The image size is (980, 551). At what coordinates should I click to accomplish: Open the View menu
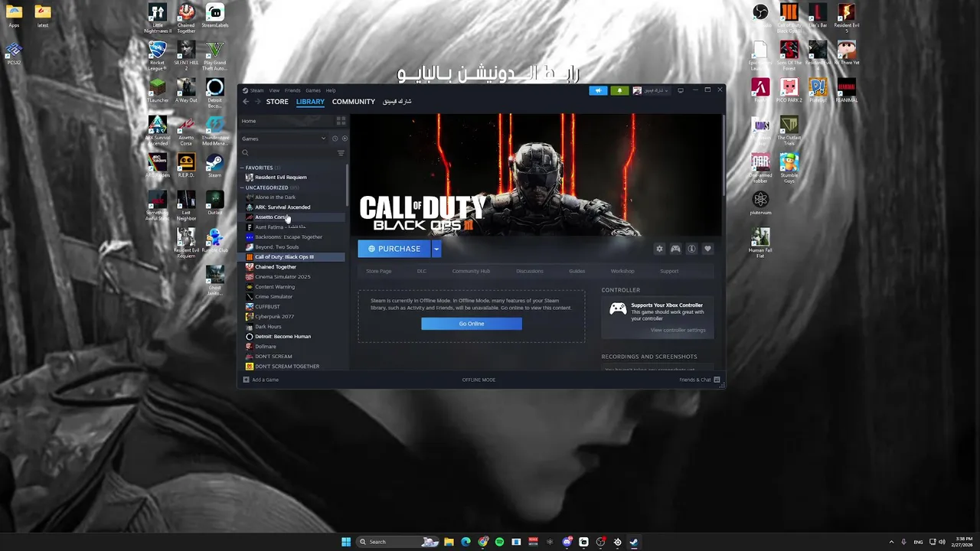[x=274, y=90]
